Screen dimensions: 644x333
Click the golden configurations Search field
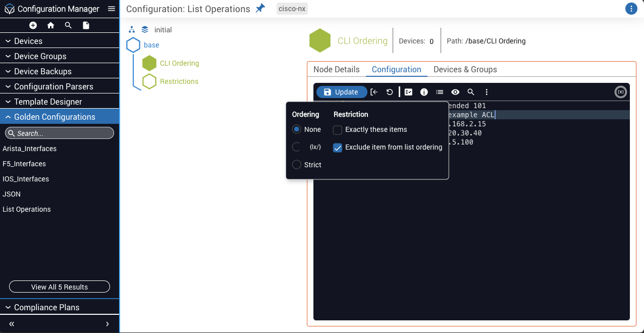click(x=60, y=133)
